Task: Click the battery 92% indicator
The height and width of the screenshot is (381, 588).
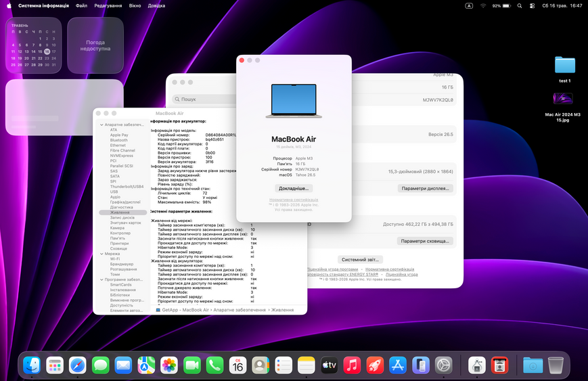Action: 502,5
